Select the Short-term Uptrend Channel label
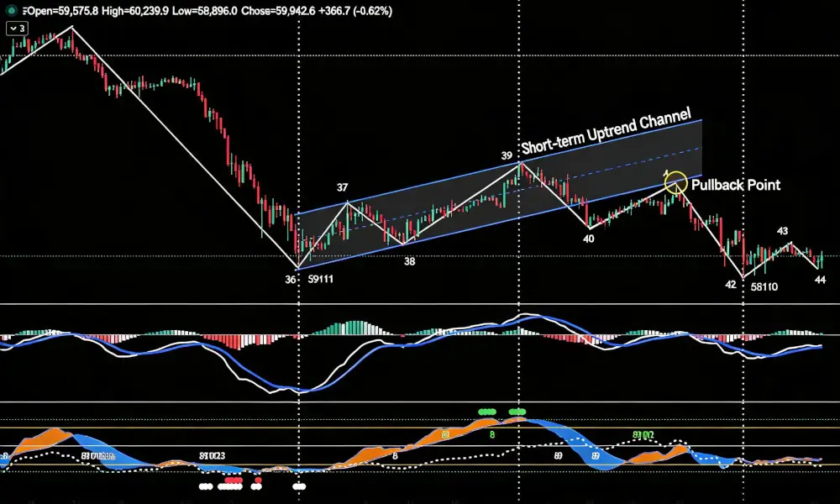This screenshot has height=504, width=840. 606,131
